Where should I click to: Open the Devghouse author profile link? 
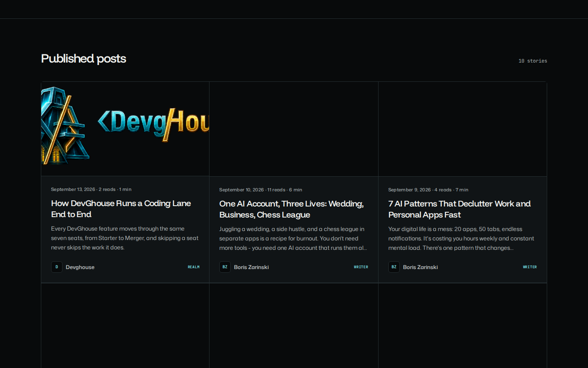80,267
